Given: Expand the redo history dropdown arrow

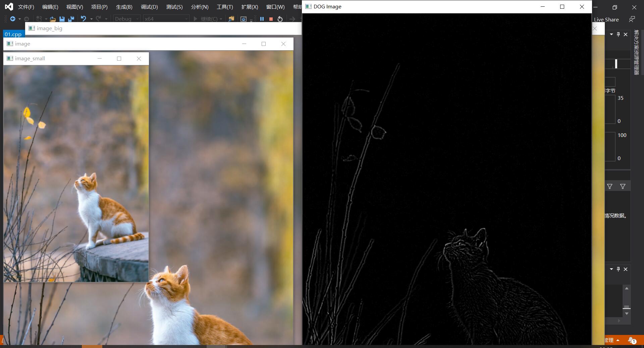Looking at the screenshot, I should pyautogui.click(x=106, y=19).
